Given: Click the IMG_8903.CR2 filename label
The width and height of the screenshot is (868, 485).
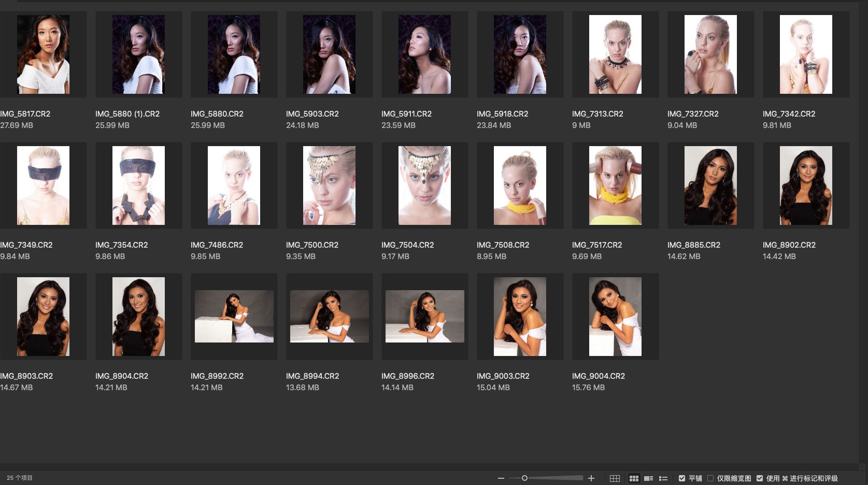Looking at the screenshot, I should point(26,376).
